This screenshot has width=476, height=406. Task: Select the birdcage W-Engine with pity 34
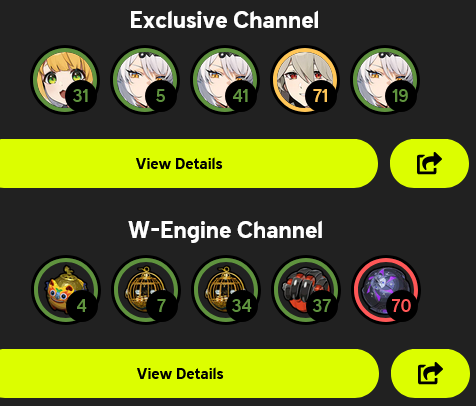226,289
